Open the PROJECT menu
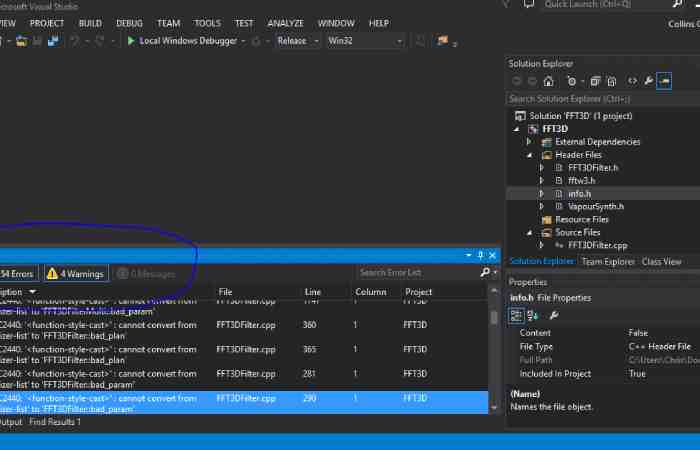 47,23
